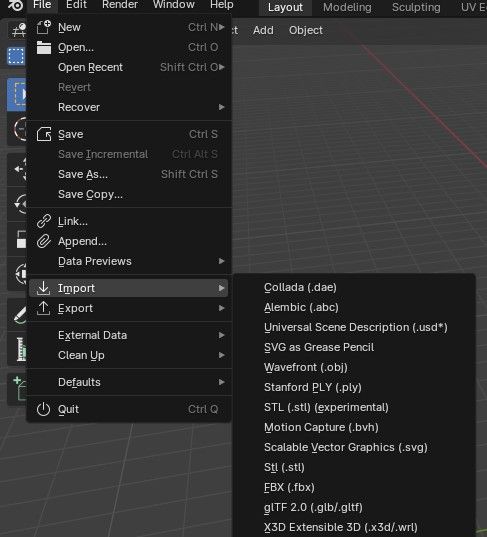Open the Sculpting workspace tab

tap(416, 7)
